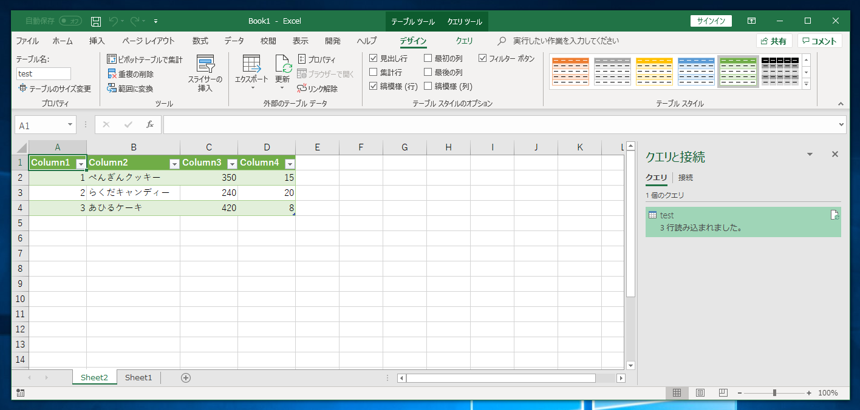Open Queries pane options dropdown arrow
This screenshot has height=410, width=860.
point(810,155)
